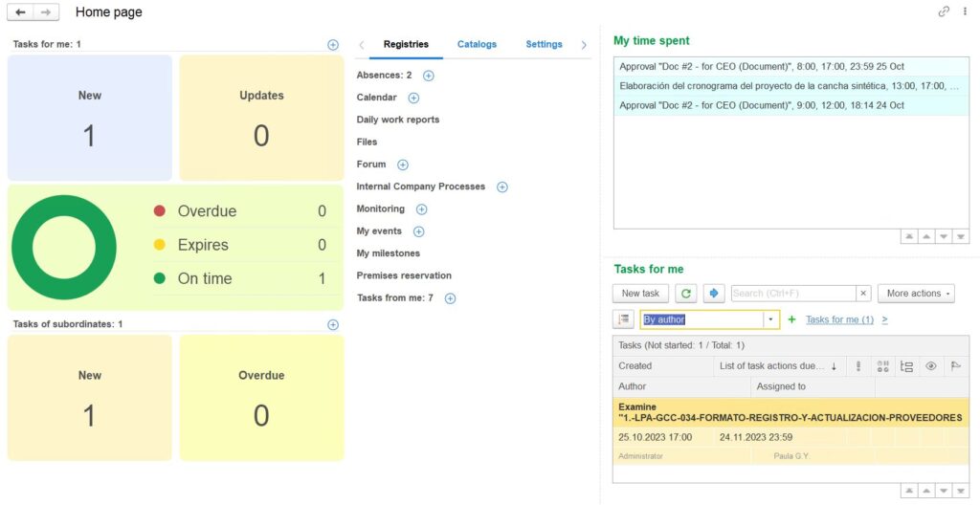
Task: Click the green plus icon near By author
Action: click(791, 319)
